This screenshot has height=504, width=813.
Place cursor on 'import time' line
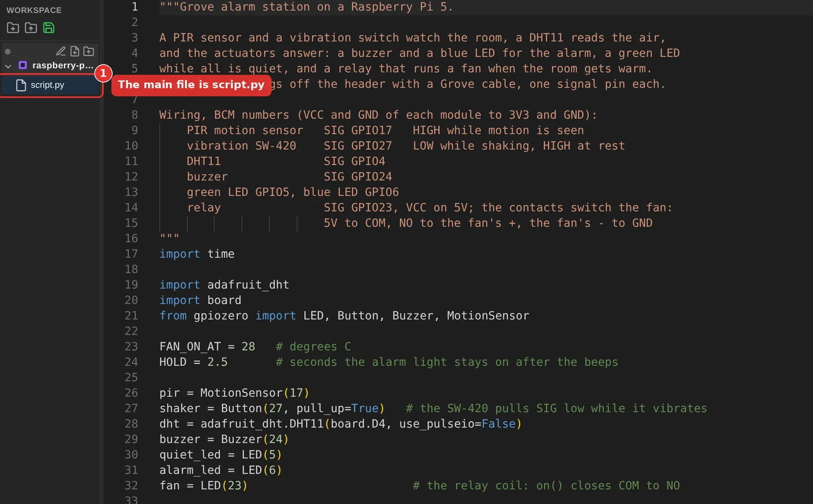(197, 254)
